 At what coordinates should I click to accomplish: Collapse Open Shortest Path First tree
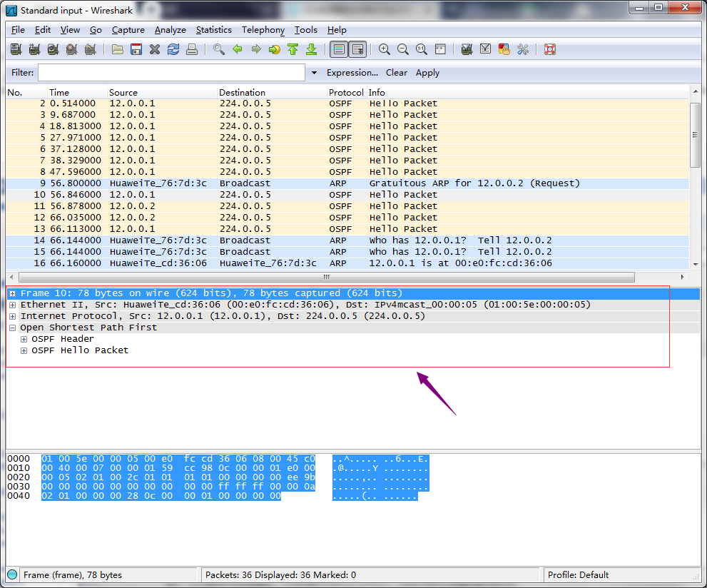point(13,328)
